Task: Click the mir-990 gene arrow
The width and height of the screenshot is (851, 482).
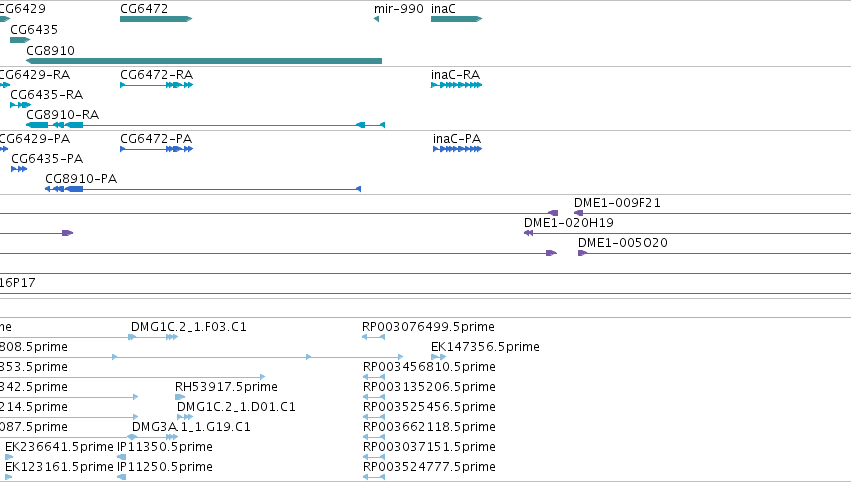Action: [x=376, y=19]
